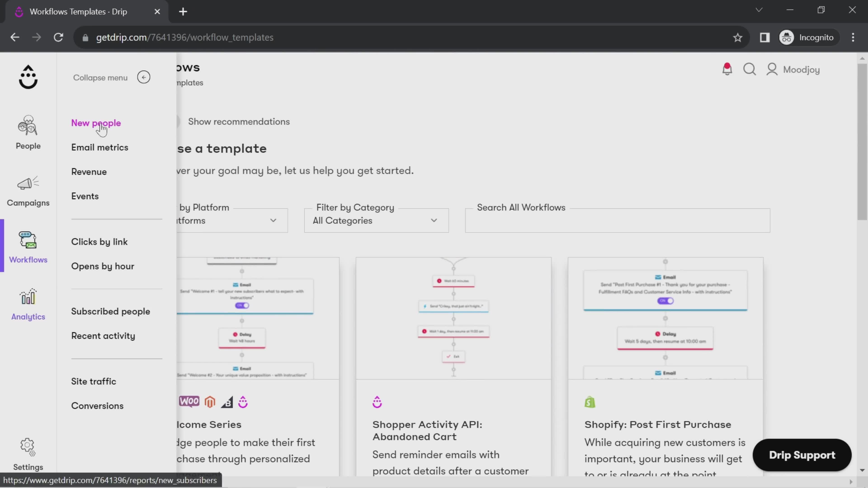This screenshot has width=868, height=488.
Task: Click the Analytics sidebar icon
Action: [x=28, y=304]
